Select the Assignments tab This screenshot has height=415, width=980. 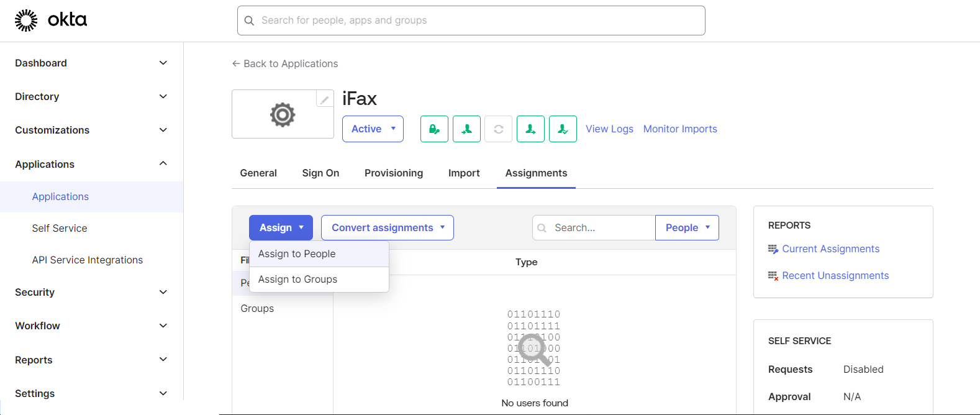[536, 173]
